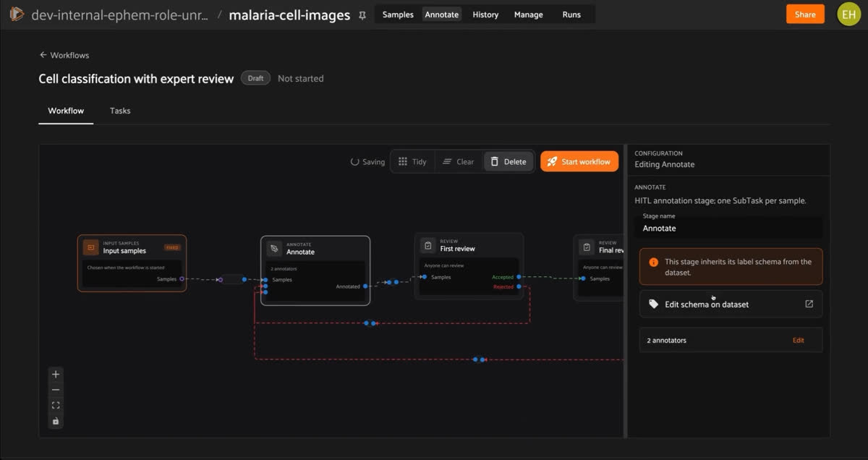868x460 pixels.
Task: Click the Annotate node tag icon
Action: (x=274, y=249)
